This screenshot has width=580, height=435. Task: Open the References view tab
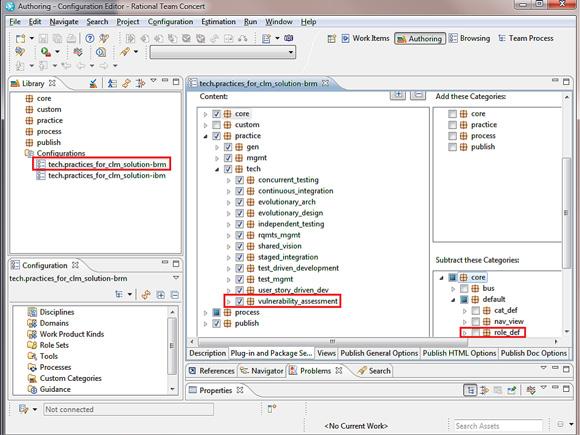pyautogui.click(x=212, y=371)
